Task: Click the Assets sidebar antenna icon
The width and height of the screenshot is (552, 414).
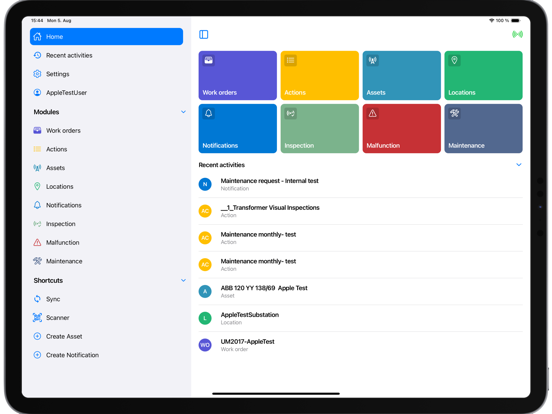Action: coord(37,168)
